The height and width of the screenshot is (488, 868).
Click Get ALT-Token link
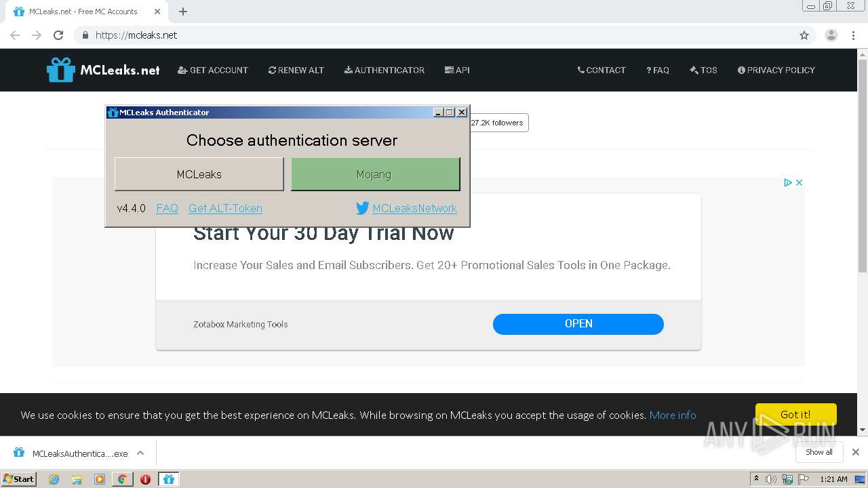[225, 208]
